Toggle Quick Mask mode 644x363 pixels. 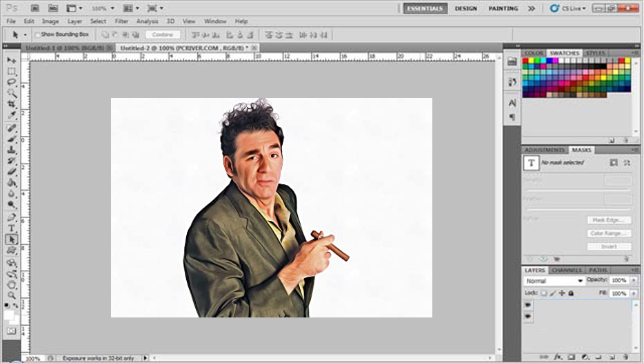point(12,331)
